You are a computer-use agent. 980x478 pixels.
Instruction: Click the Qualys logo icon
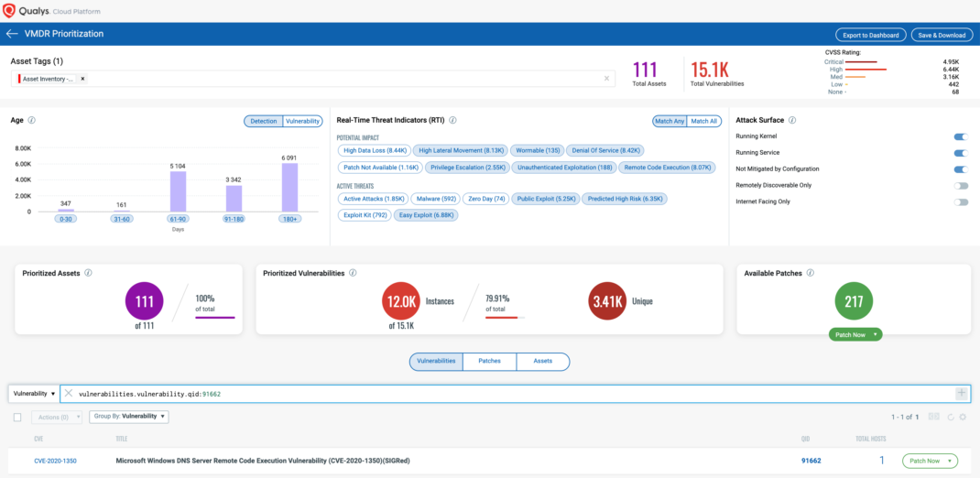11,10
